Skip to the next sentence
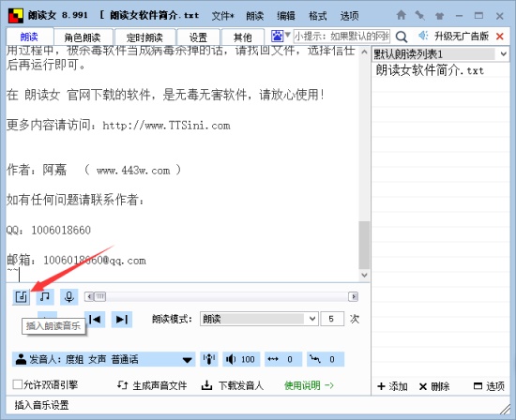Viewport: 516px width, 420px height. [x=122, y=320]
